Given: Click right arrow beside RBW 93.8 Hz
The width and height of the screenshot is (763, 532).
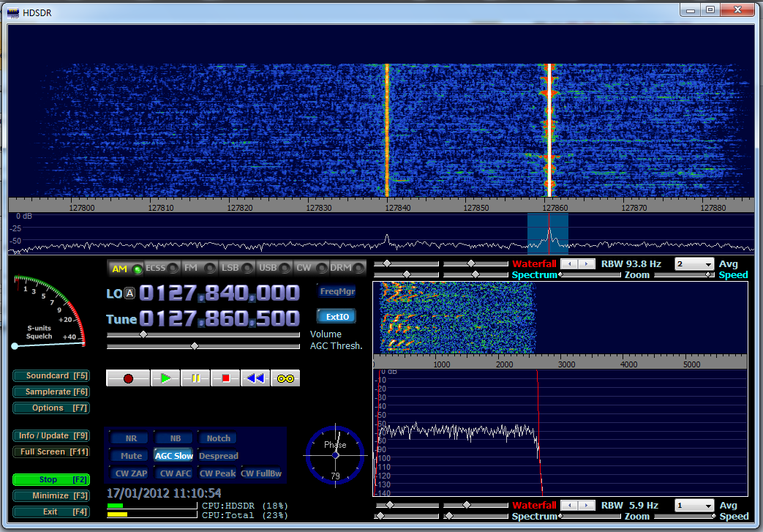Looking at the screenshot, I should point(587,264).
